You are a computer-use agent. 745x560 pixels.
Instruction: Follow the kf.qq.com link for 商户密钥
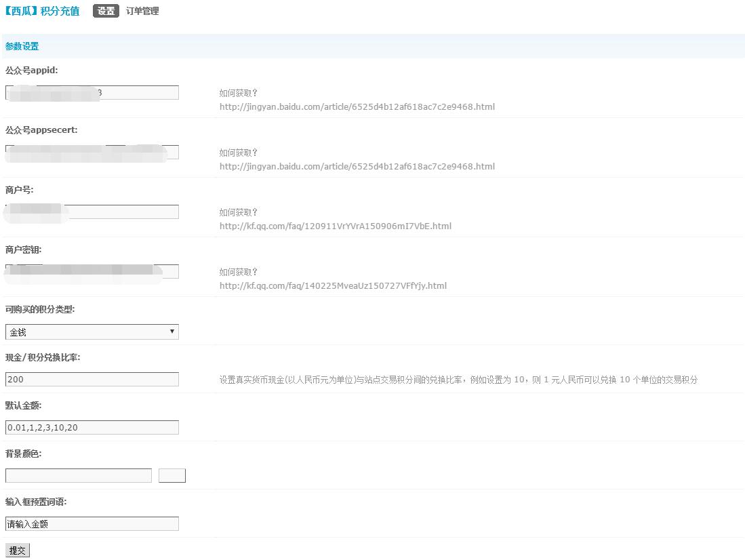333,285
